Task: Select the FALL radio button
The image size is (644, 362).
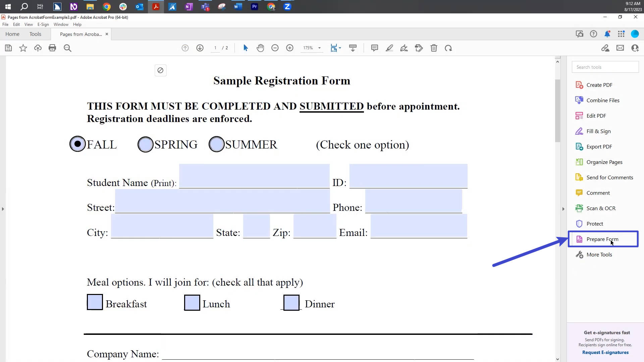Action: coord(77,144)
